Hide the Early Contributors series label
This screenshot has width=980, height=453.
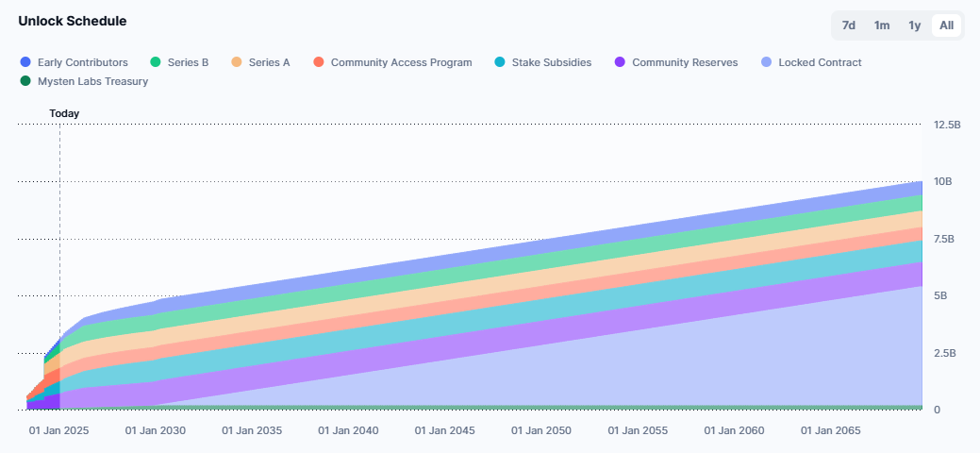point(82,62)
